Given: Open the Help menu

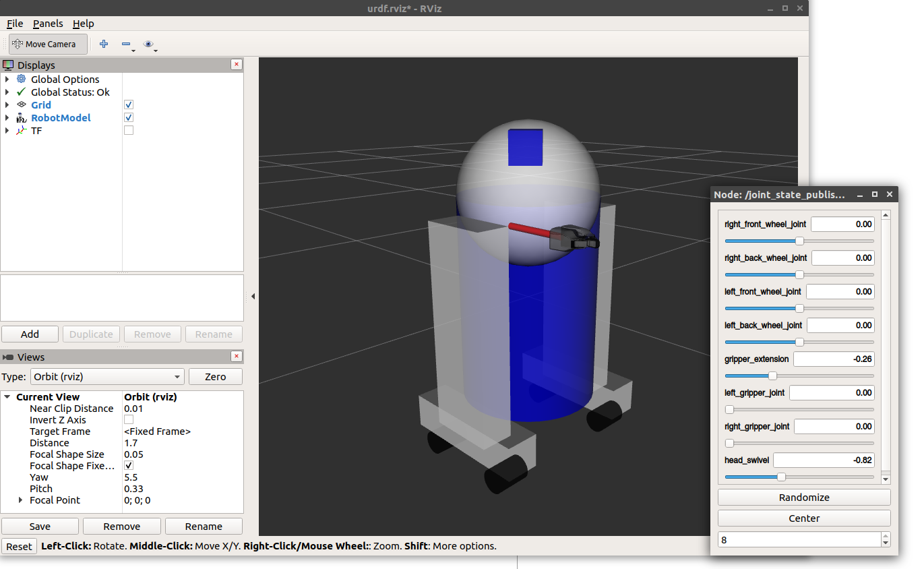Looking at the screenshot, I should tap(84, 24).
